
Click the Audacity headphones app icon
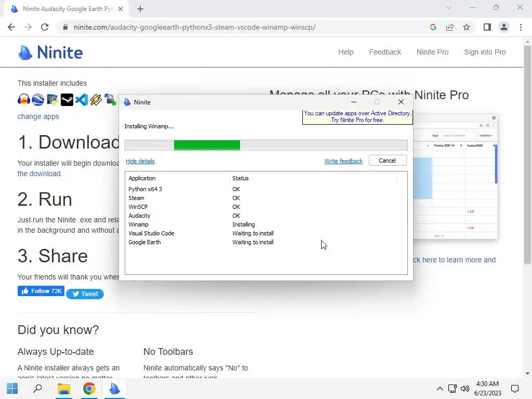(x=24, y=100)
